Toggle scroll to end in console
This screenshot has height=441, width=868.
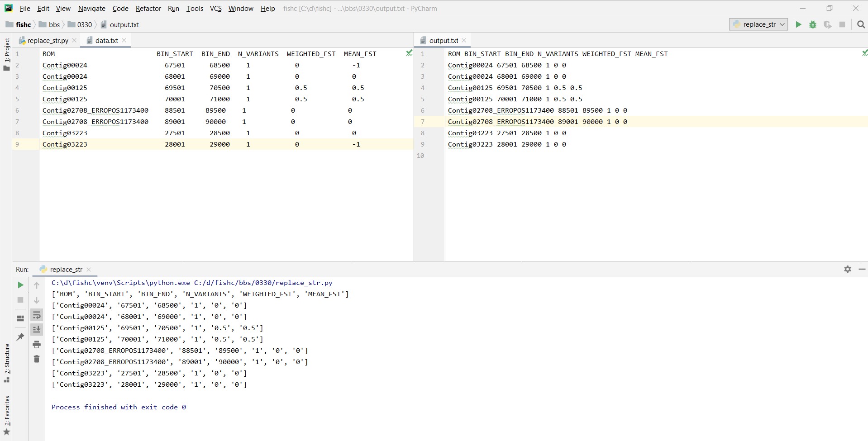[x=37, y=329]
